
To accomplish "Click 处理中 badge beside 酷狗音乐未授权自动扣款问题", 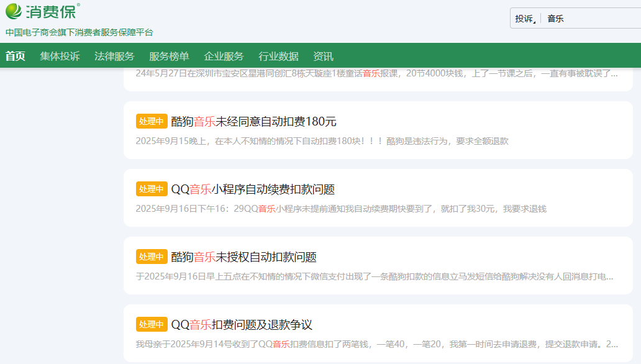I will click(x=152, y=257).
